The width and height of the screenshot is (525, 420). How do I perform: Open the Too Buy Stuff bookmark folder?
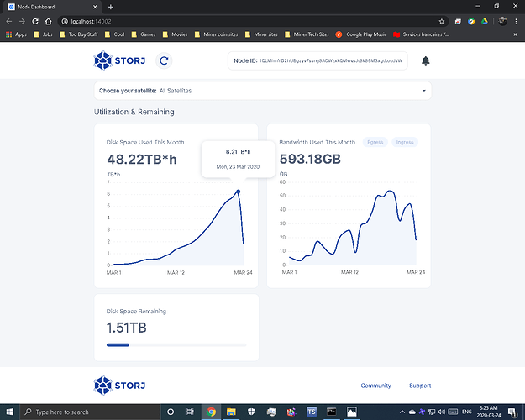click(x=82, y=34)
